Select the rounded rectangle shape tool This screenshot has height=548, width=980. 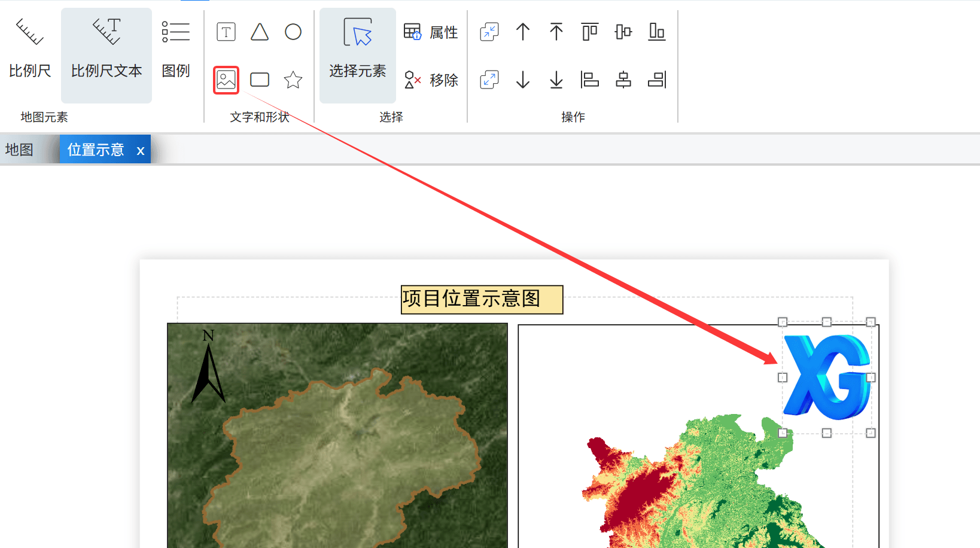pos(260,80)
